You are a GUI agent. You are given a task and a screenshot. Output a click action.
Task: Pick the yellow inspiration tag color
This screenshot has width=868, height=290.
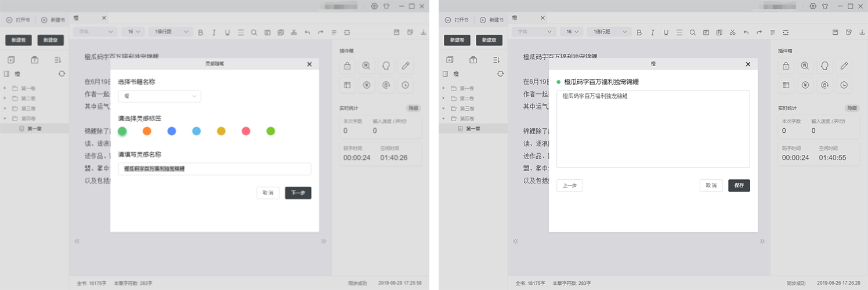click(x=221, y=131)
